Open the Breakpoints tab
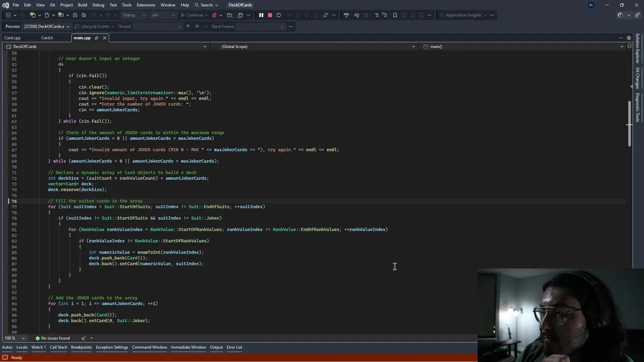The image size is (644, 362). (x=82, y=347)
